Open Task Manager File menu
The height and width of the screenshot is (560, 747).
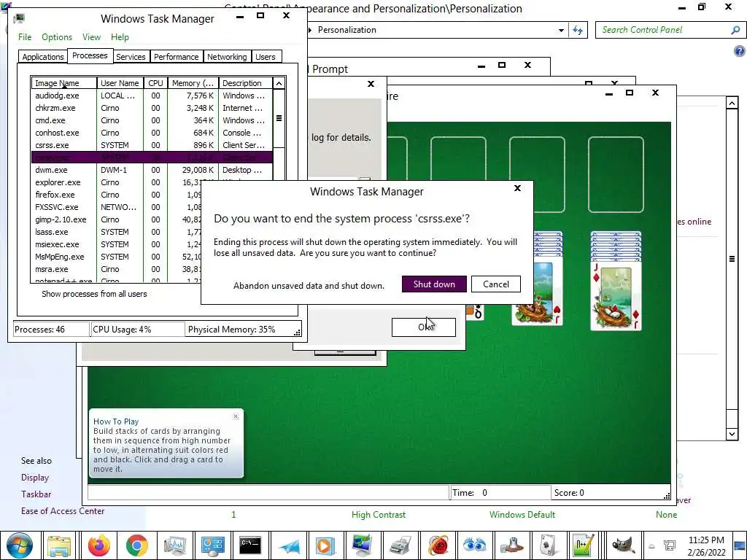pyautogui.click(x=25, y=37)
